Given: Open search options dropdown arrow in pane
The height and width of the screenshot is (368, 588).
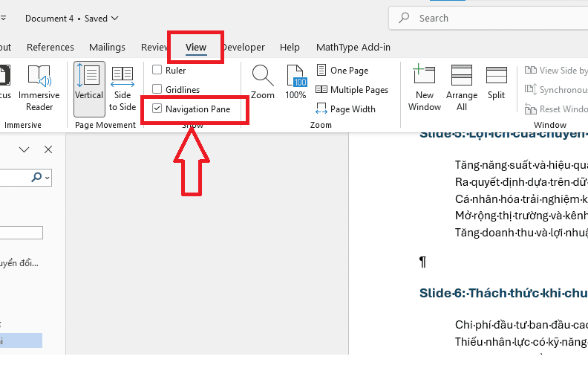Looking at the screenshot, I should pos(48,178).
